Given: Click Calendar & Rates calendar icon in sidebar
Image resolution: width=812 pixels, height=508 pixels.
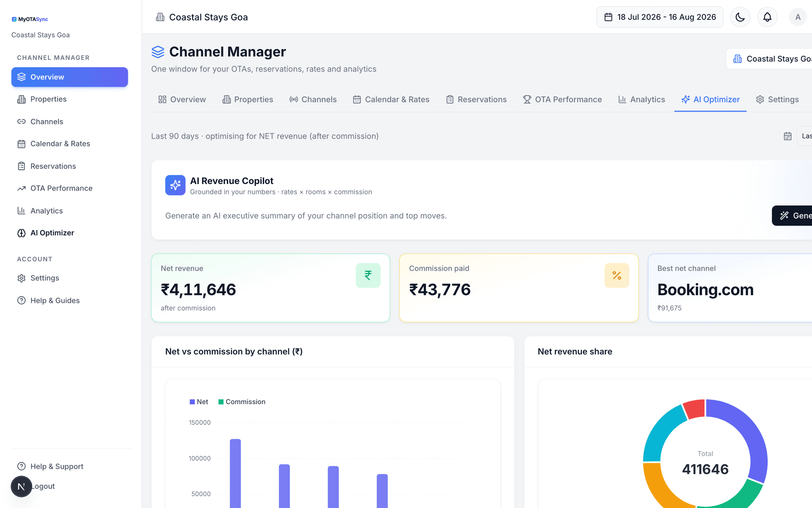Looking at the screenshot, I should [21, 144].
